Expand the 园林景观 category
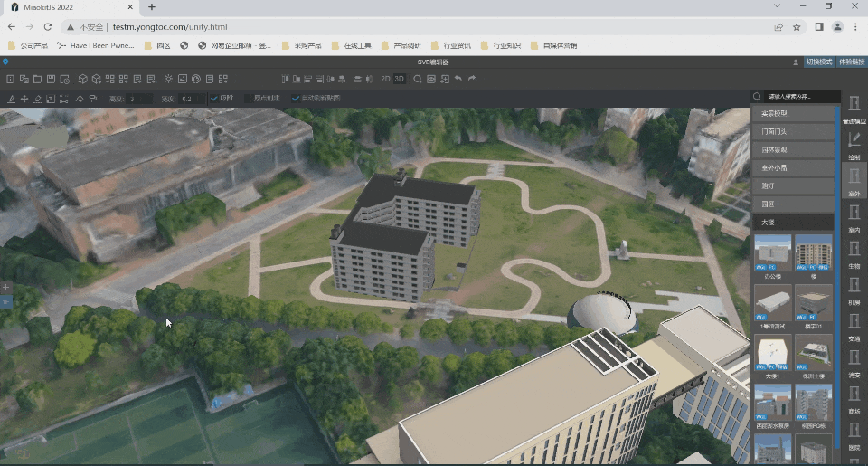The height and width of the screenshot is (466, 868). (x=793, y=149)
